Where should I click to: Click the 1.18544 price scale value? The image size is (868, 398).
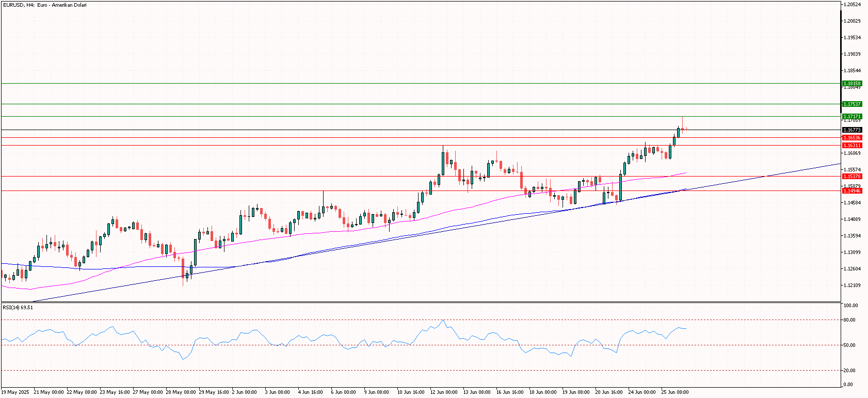(853, 71)
